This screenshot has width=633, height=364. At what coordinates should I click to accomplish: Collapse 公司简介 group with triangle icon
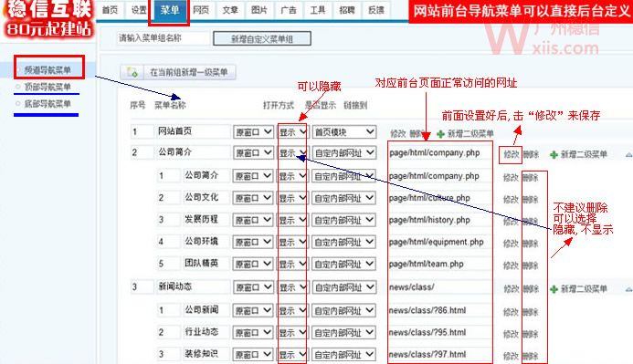(x=629, y=155)
